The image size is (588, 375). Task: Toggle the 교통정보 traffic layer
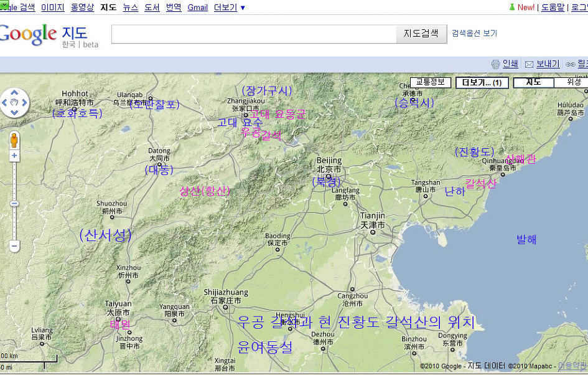431,82
